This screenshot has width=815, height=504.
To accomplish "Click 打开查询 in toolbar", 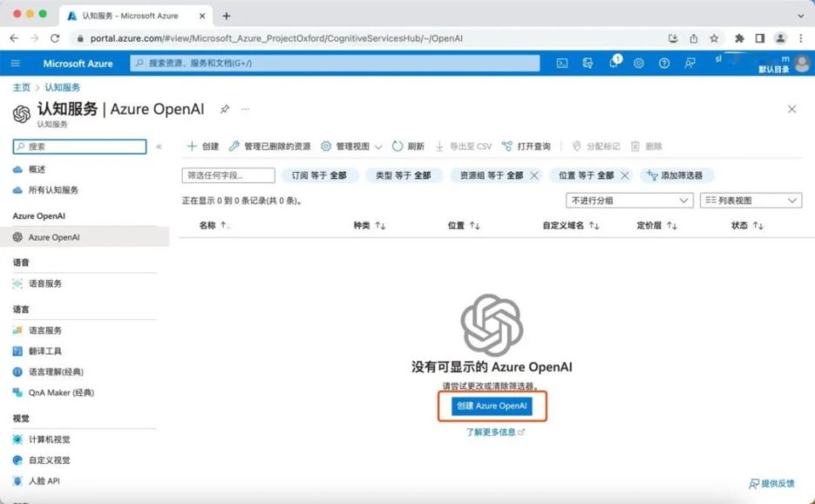I will click(x=526, y=146).
